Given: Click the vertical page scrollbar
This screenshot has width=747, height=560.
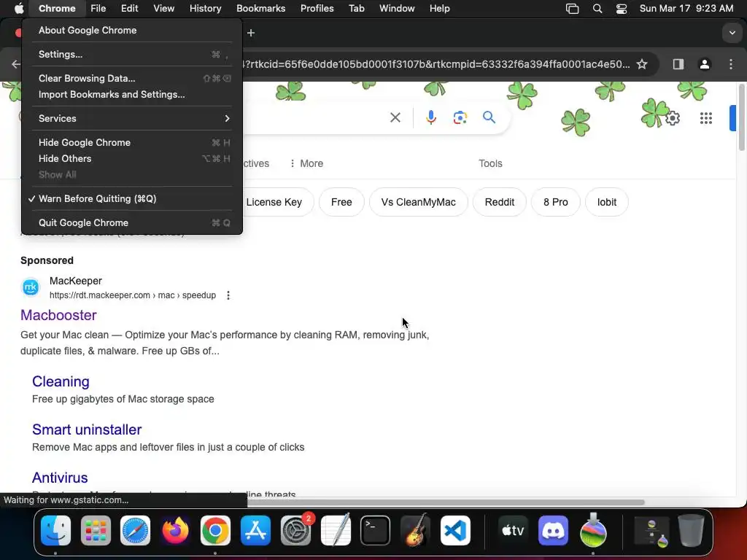Looking at the screenshot, I should pos(742,117).
